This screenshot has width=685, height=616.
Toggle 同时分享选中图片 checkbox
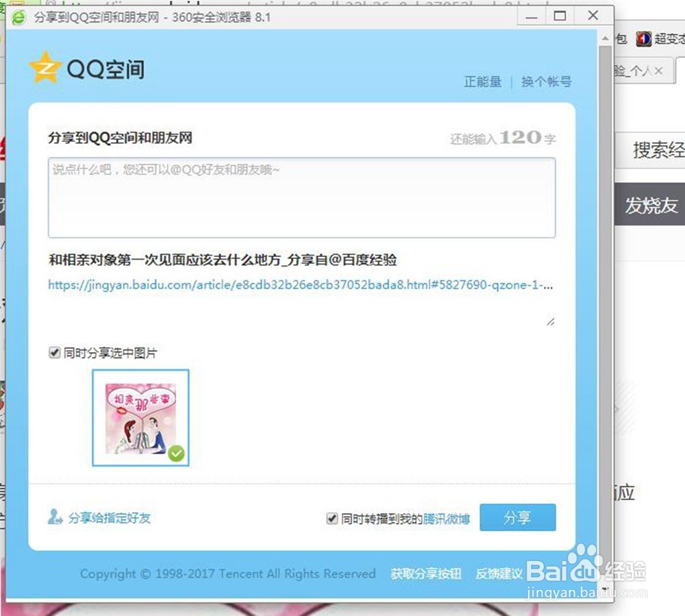click(x=55, y=353)
